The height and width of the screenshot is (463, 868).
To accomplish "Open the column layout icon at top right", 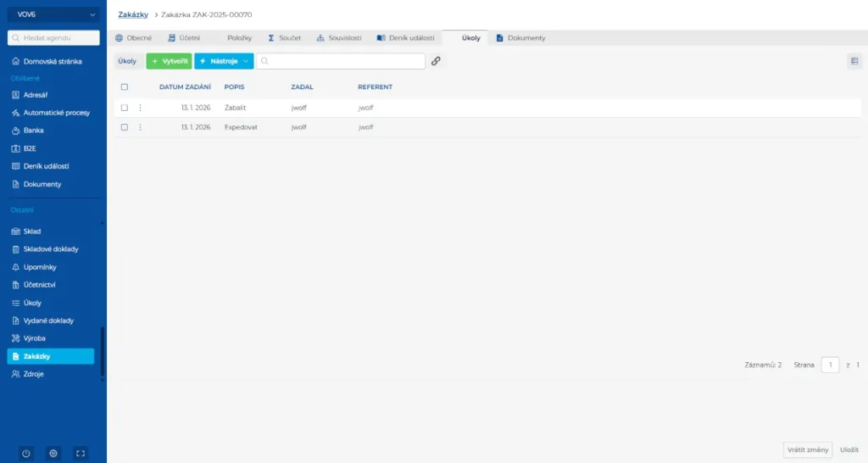I will [854, 61].
